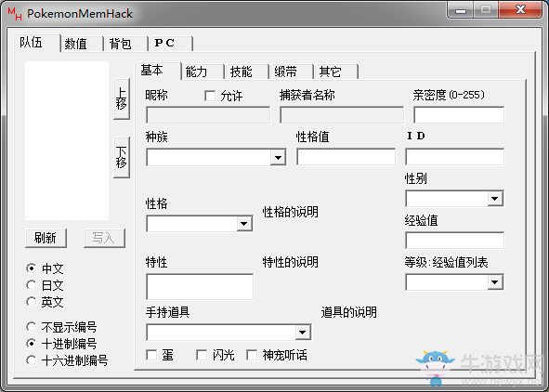The height and width of the screenshot is (392, 549).
Task: Click the PokemonMemHack MH title bar icon
Action: coord(15,14)
